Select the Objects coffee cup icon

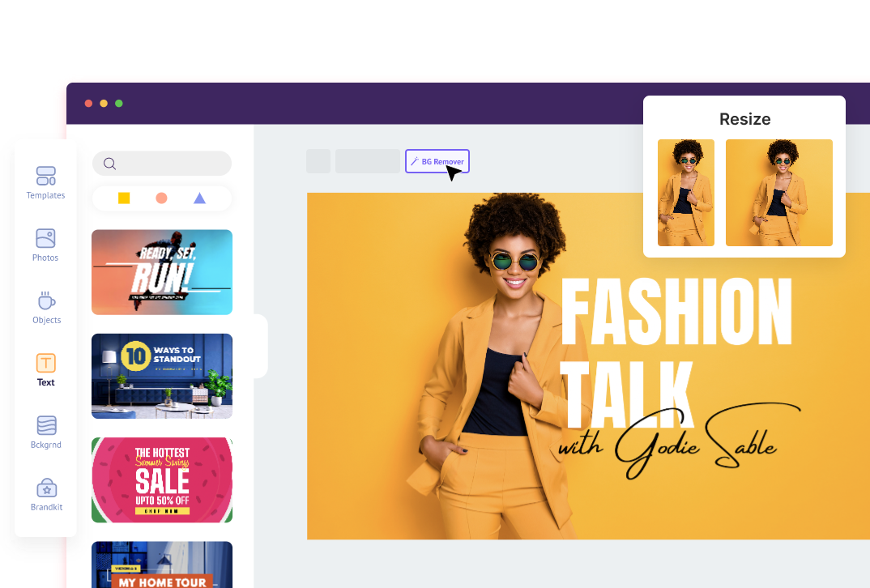pos(47,300)
